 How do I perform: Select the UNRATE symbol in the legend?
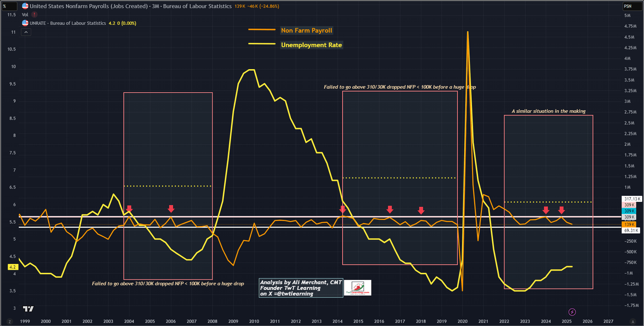pyautogui.click(x=39, y=23)
